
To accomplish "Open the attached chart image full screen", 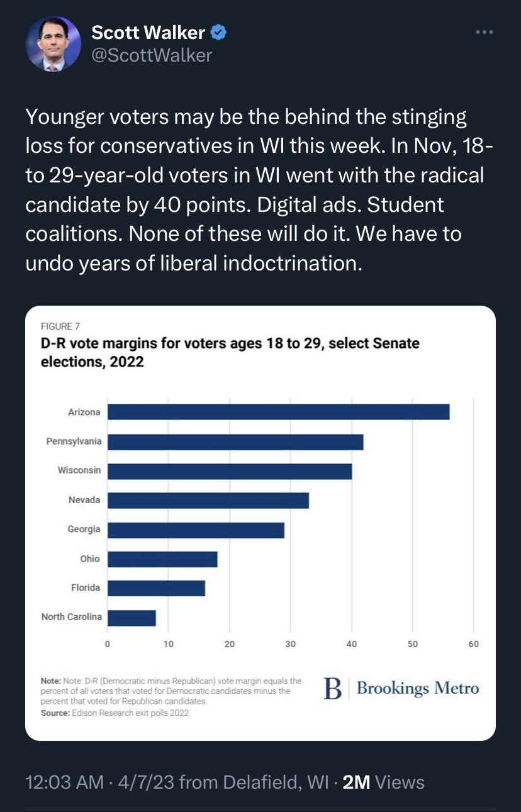I will [x=260, y=522].
